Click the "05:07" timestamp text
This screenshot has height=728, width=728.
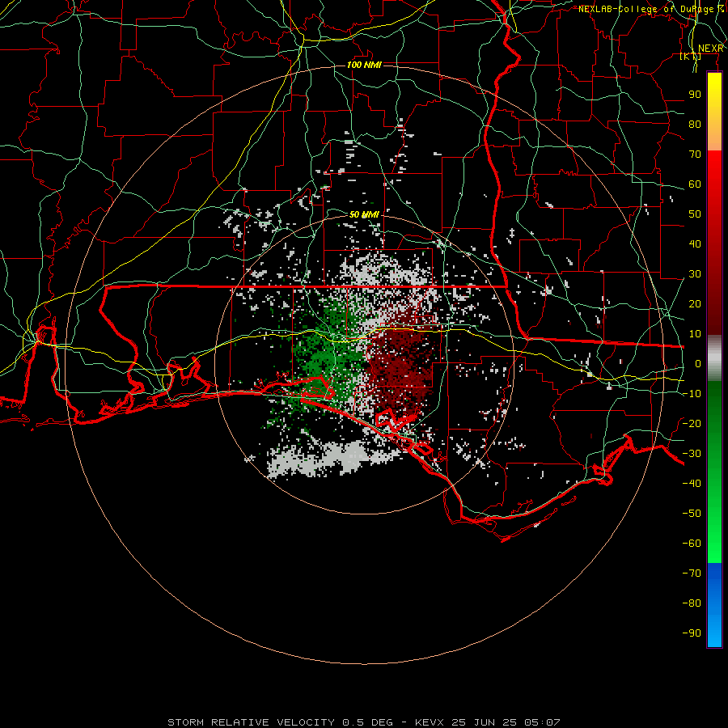click(x=544, y=722)
